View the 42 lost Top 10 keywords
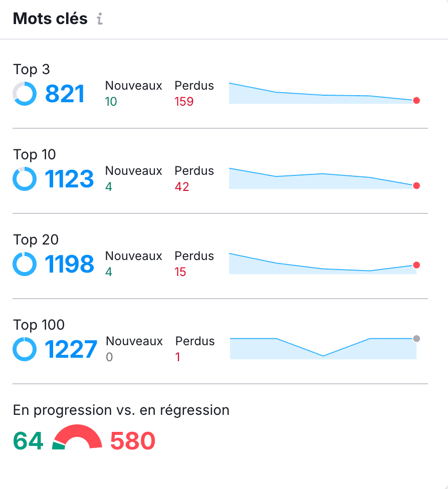448x489 pixels. 182,187
